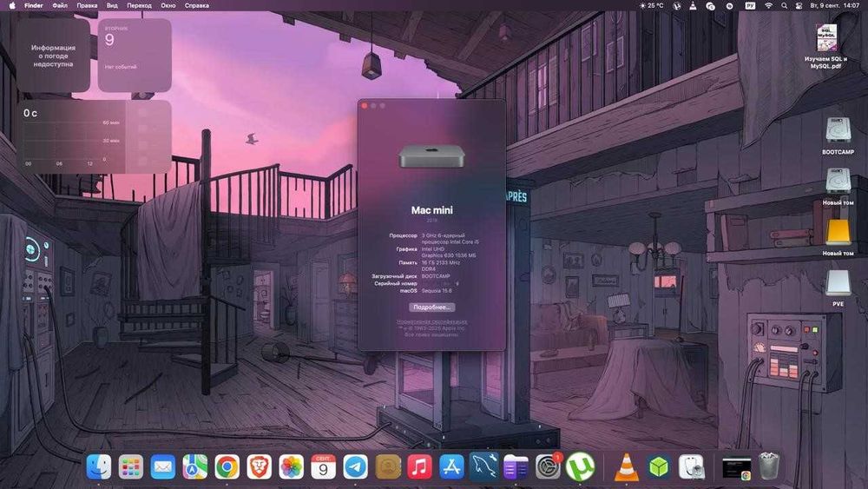
Task: Switch input source via the РУ indicator
Action: [x=750, y=5]
